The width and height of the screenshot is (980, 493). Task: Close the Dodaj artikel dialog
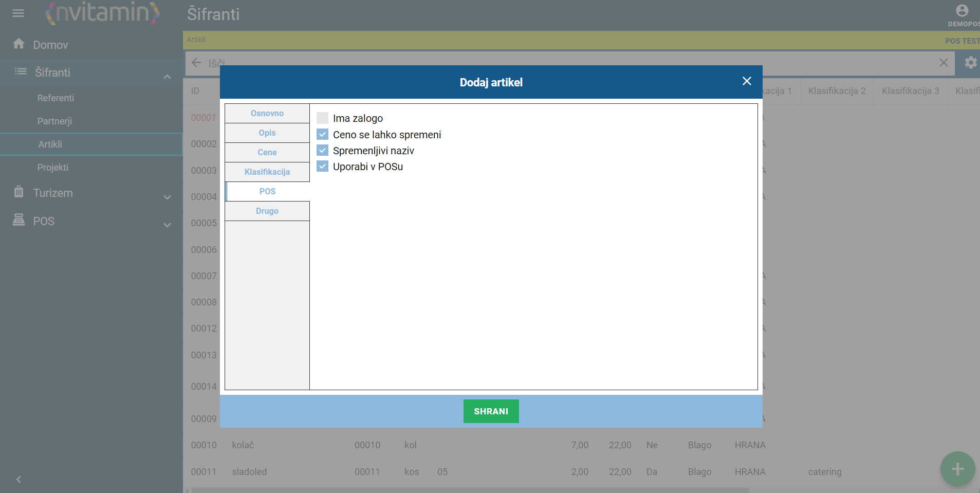click(747, 81)
